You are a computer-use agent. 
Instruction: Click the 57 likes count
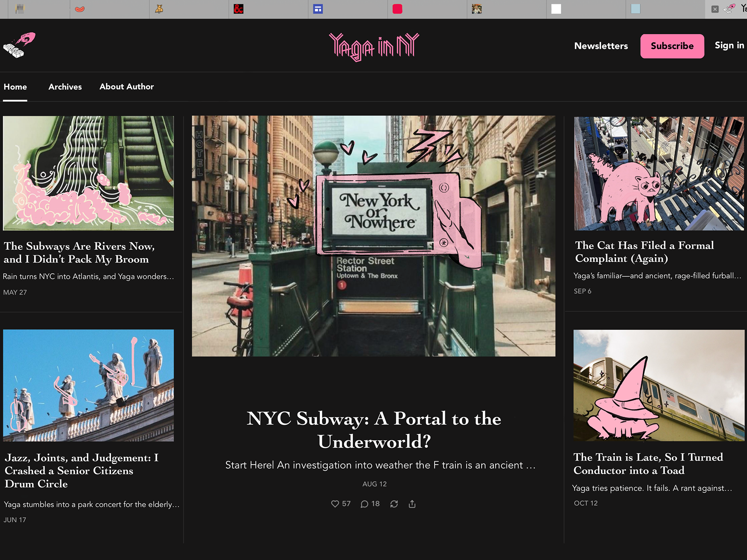point(346,504)
